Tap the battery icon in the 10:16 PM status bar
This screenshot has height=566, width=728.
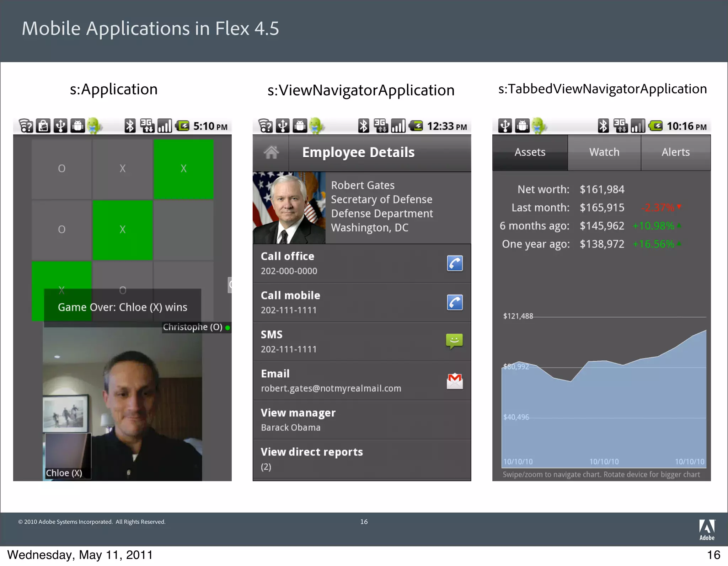pyautogui.click(x=656, y=126)
